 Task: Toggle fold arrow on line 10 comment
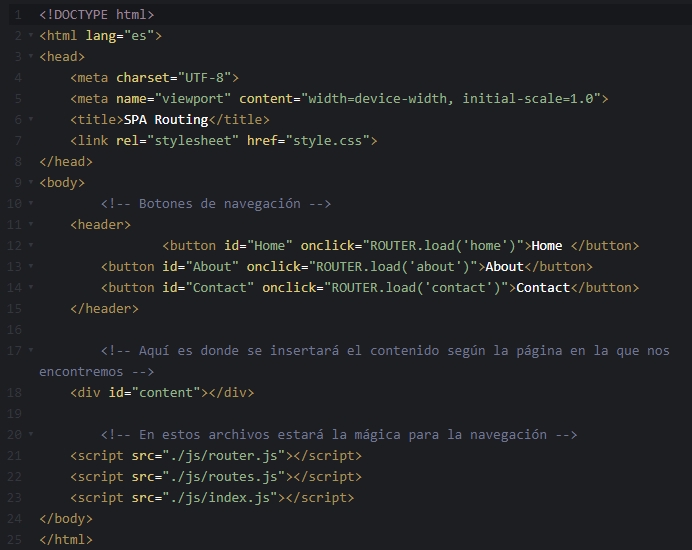tap(31, 203)
